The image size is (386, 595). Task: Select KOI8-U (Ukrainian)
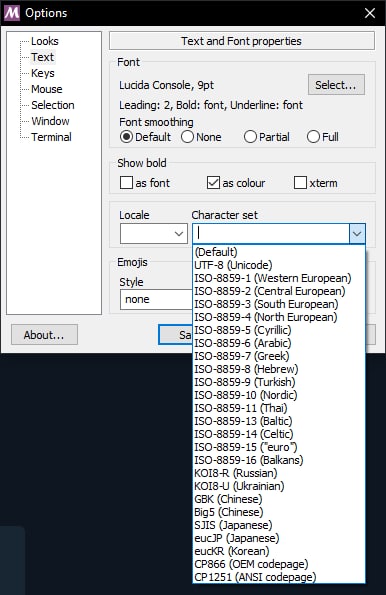279,486
